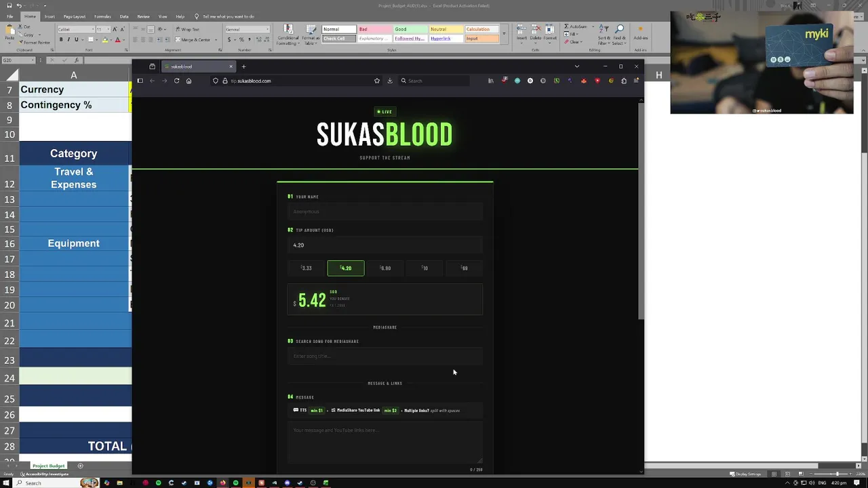
Task: Go to browser home page
Action: point(189,81)
